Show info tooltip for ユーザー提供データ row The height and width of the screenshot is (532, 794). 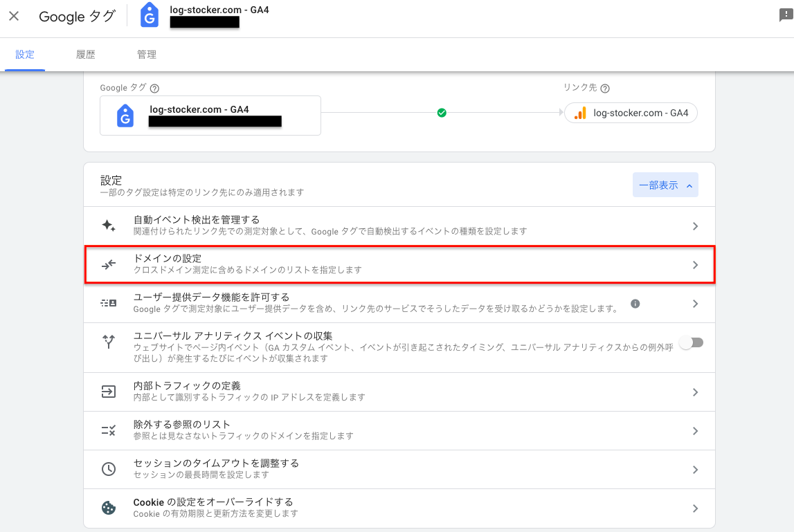point(635,304)
